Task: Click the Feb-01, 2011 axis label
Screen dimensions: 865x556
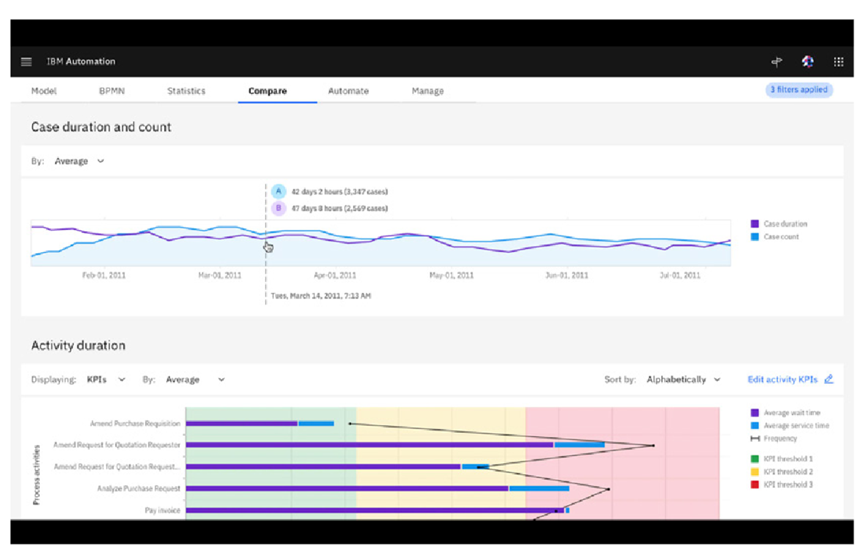Action: 104,275
